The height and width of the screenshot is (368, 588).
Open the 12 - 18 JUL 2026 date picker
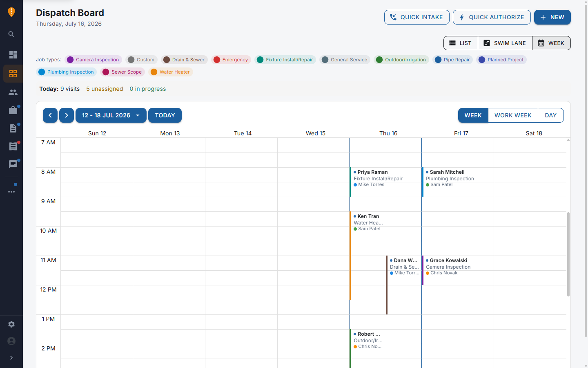coord(111,115)
